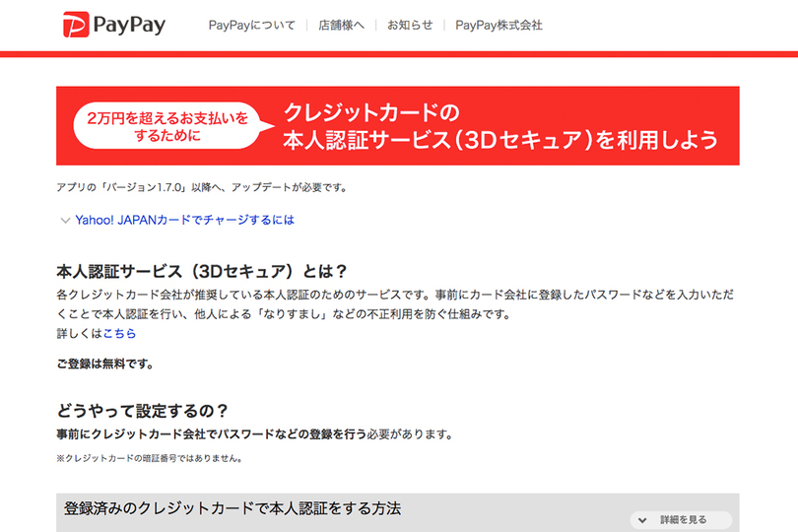The image size is (798, 532).
Task: Click note ※クレジットカードの暗証番号ではありません。
Action: click(150, 458)
